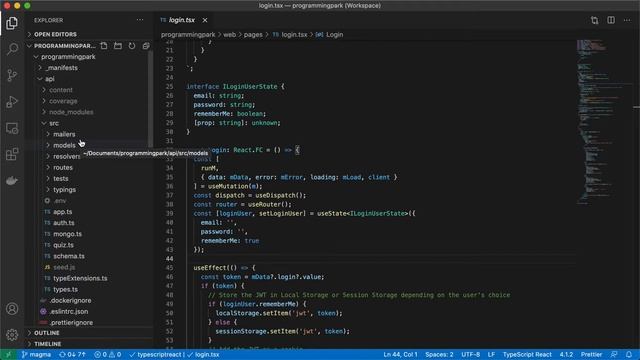This screenshot has height=360, width=640.
Task: Open the Docker view in activity bar
Action: click(12, 180)
